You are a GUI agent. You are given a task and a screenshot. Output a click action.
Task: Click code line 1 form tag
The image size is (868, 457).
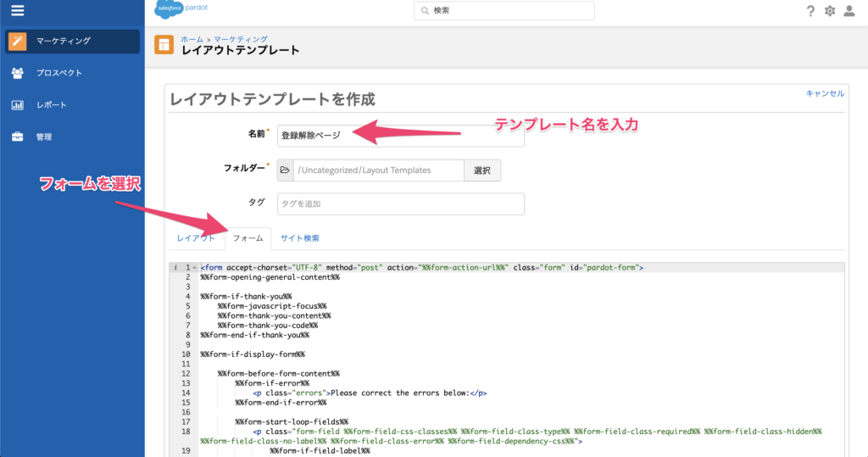(422, 268)
